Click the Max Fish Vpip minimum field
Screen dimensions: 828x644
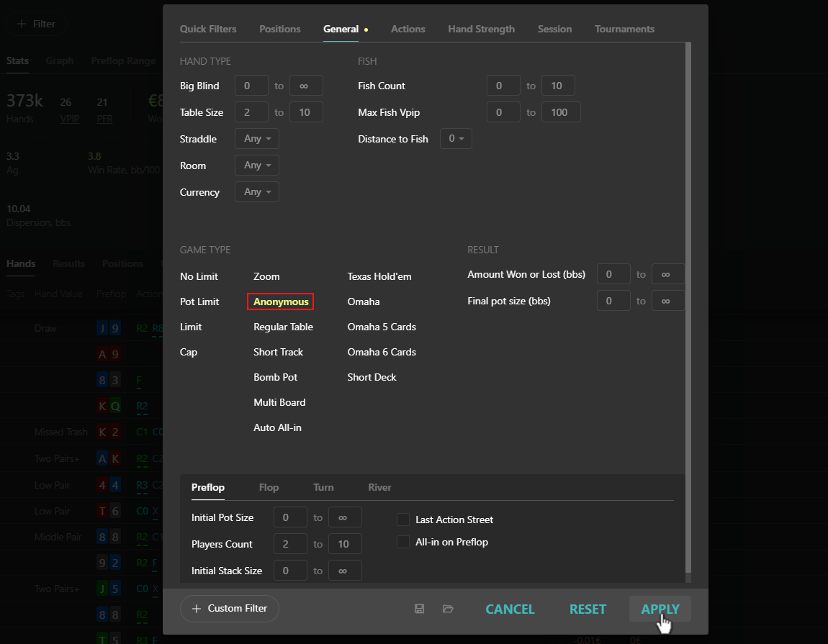[x=503, y=112]
